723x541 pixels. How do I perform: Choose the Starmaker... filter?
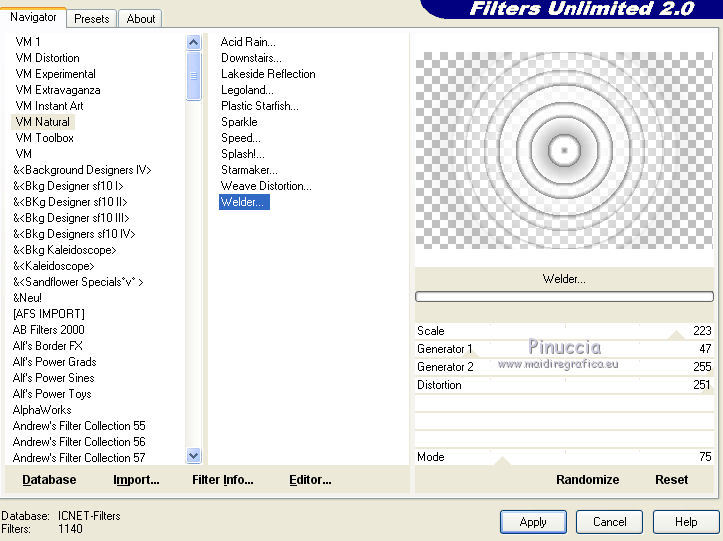[x=249, y=170]
